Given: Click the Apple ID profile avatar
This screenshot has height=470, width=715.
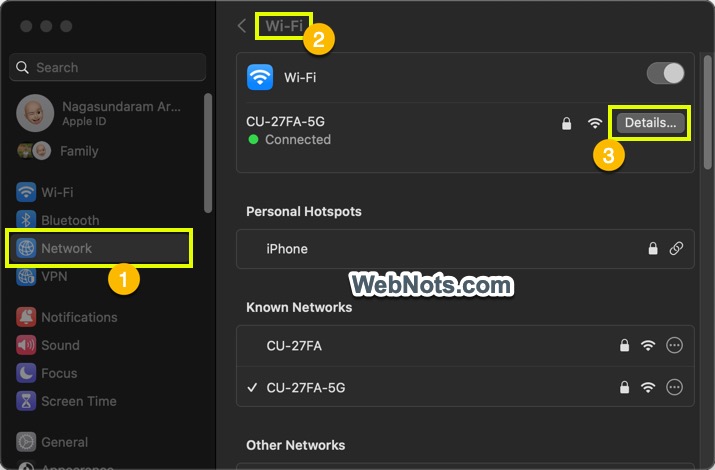Looking at the screenshot, I should pyautogui.click(x=35, y=113).
